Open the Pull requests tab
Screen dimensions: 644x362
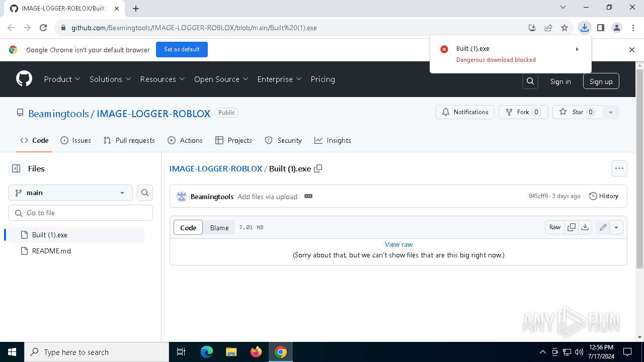click(129, 140)
